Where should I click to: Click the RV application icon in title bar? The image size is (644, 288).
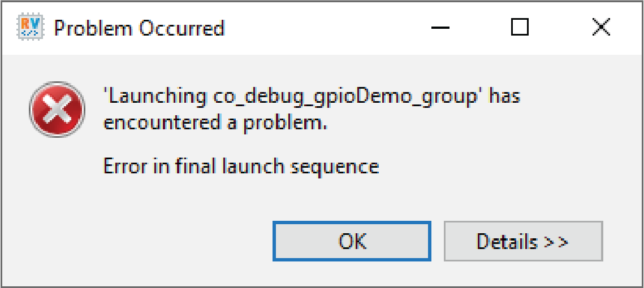(x=28, y=28)
